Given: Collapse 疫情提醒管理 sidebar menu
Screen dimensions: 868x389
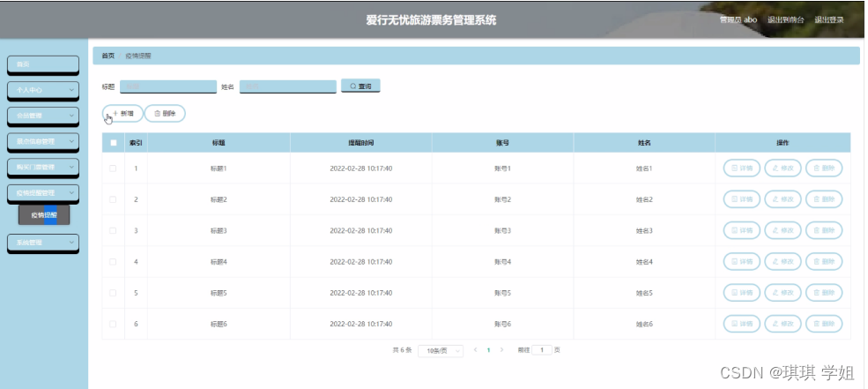Looking at the screenshot, I should point(43,193).
